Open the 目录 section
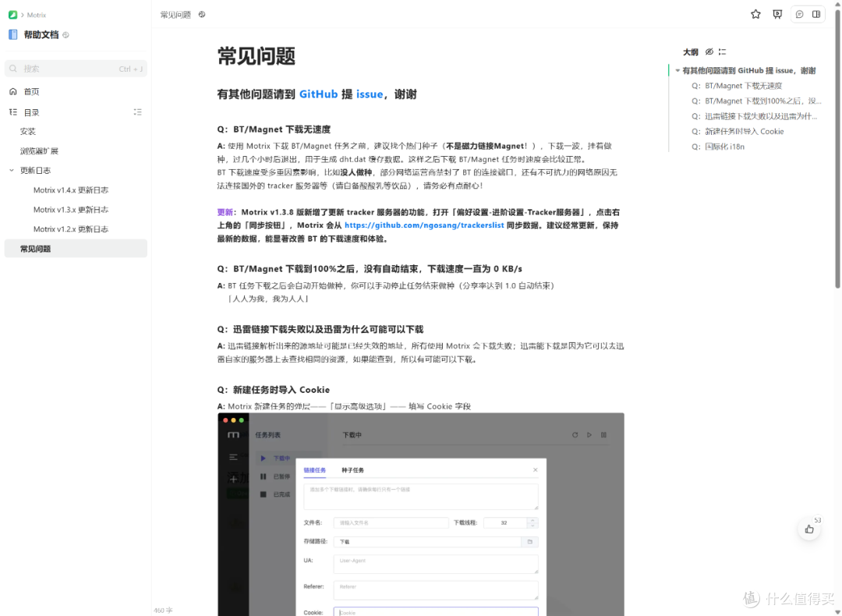842x616 pixels. coord(32,112)
